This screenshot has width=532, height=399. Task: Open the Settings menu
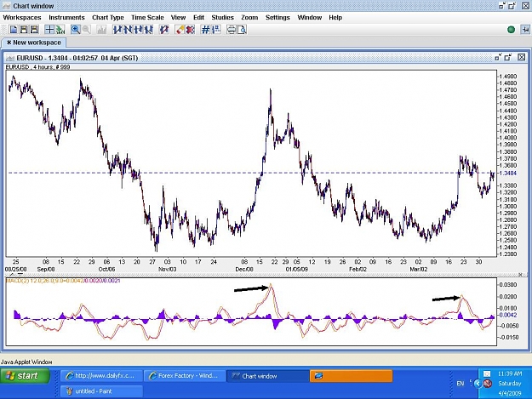point(277,17)
